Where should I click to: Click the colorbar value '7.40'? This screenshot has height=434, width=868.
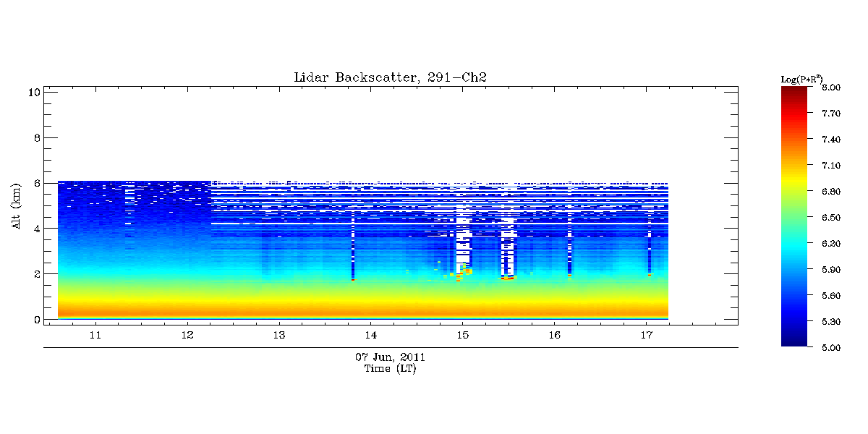click(x=831, y=140)
